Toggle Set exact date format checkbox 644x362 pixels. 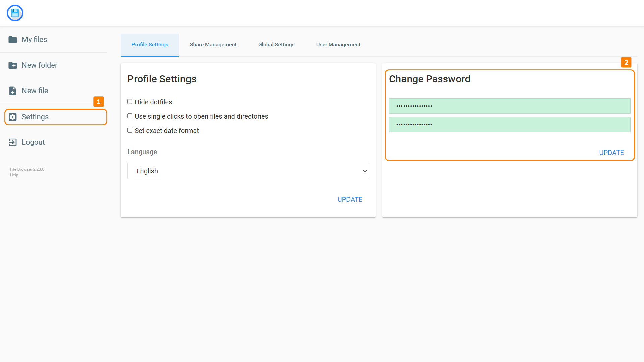coord(130,130)
